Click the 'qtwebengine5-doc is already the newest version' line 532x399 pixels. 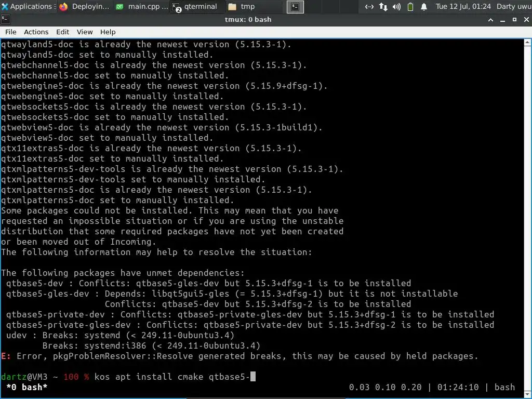[x=164, y=86]
